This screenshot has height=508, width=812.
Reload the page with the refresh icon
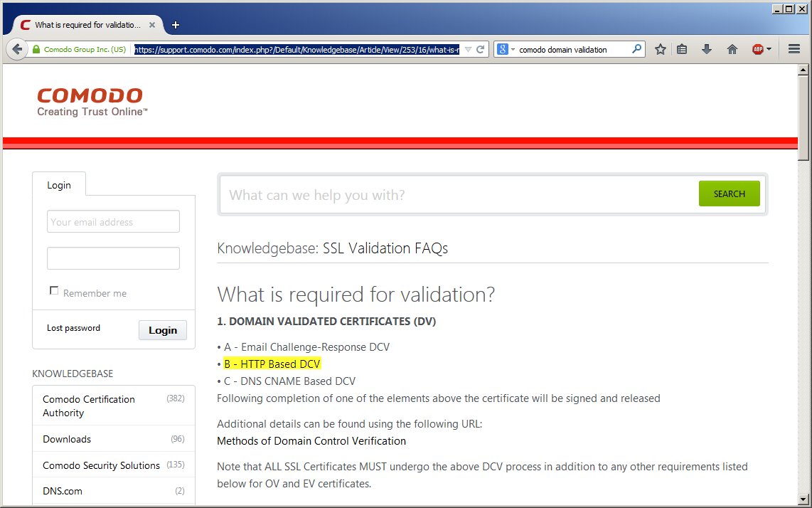[481, 50]
